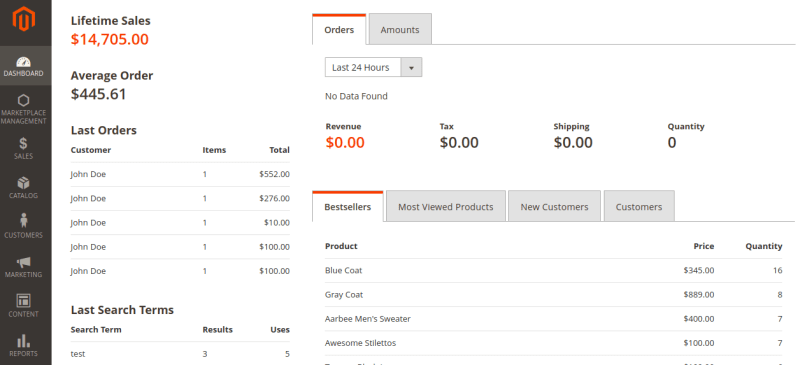
Task: Expand the Last 24 Hours dropdown arrow
Action: point(411,67)
